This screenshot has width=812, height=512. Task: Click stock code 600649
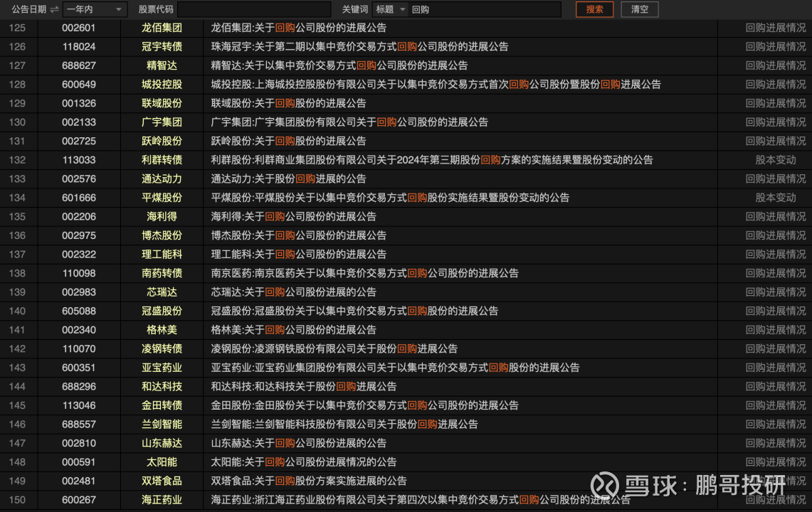pos(79,85)
